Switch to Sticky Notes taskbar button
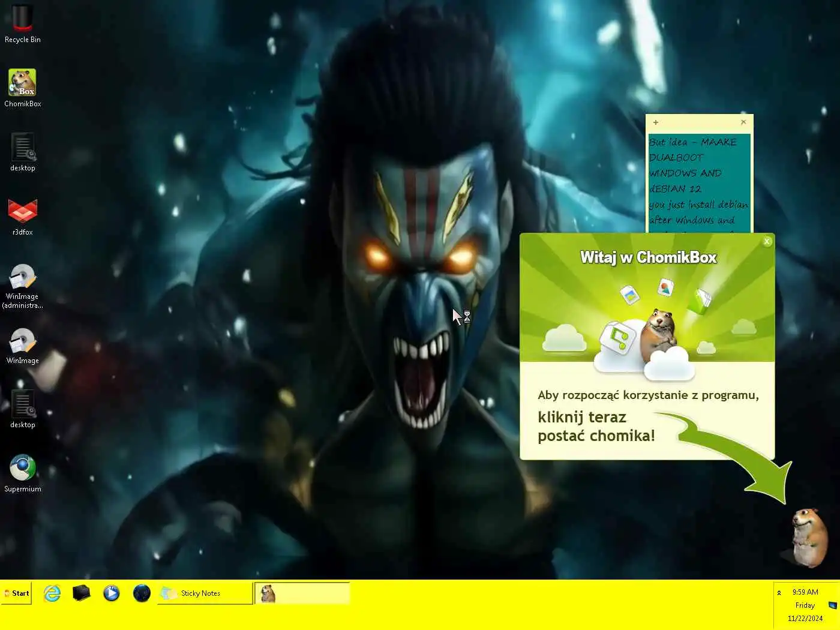Viewport: 840px width, 630px height. [x=205, y=593]
